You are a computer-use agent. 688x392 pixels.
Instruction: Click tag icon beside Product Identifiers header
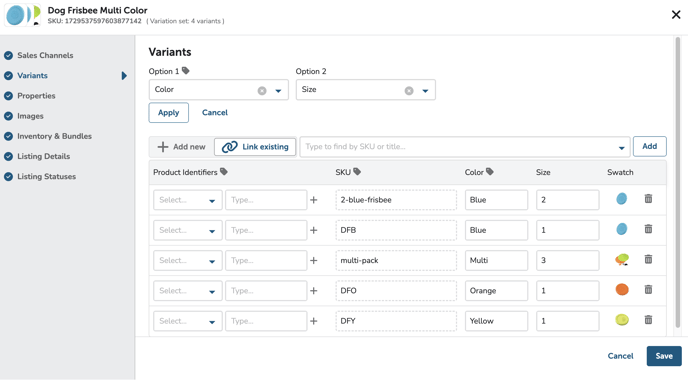coord(224,172)
